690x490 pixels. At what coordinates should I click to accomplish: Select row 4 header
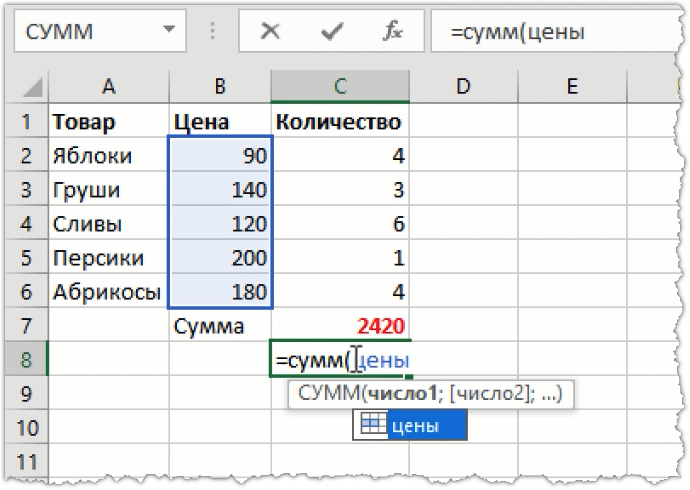26,223
